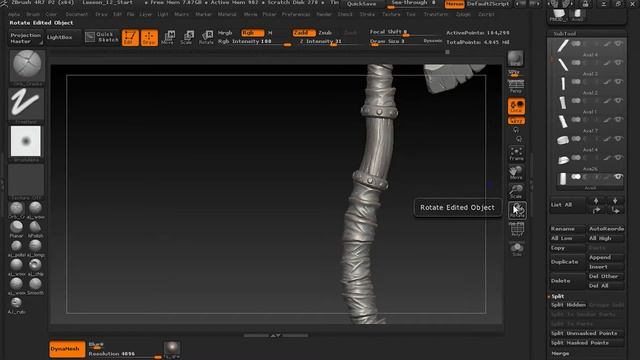
Task: Click Rotate Edited Object button
Action: click(517, 210)
